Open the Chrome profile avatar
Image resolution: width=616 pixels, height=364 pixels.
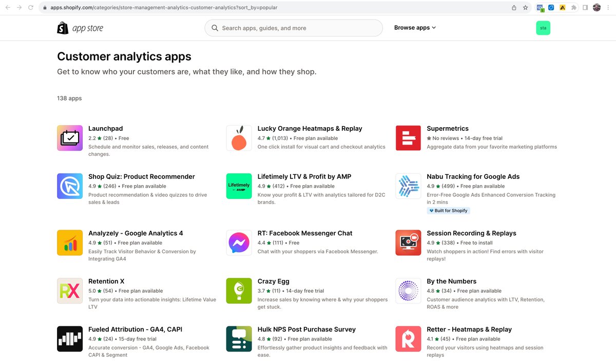[596, 8]
